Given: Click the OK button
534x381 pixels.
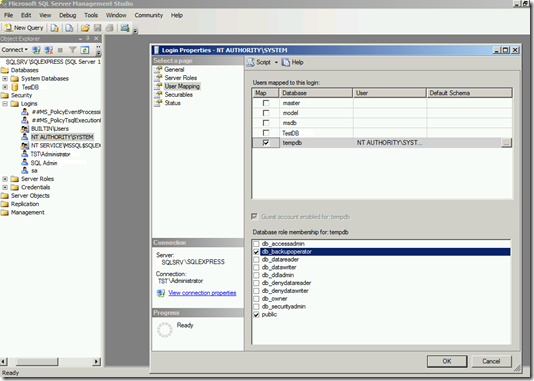Looking at the screenshot, I should [447, 361].
